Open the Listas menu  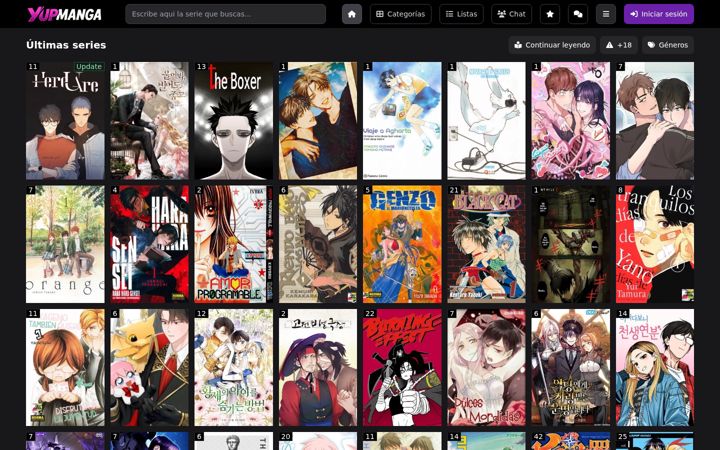click(461, 14)
